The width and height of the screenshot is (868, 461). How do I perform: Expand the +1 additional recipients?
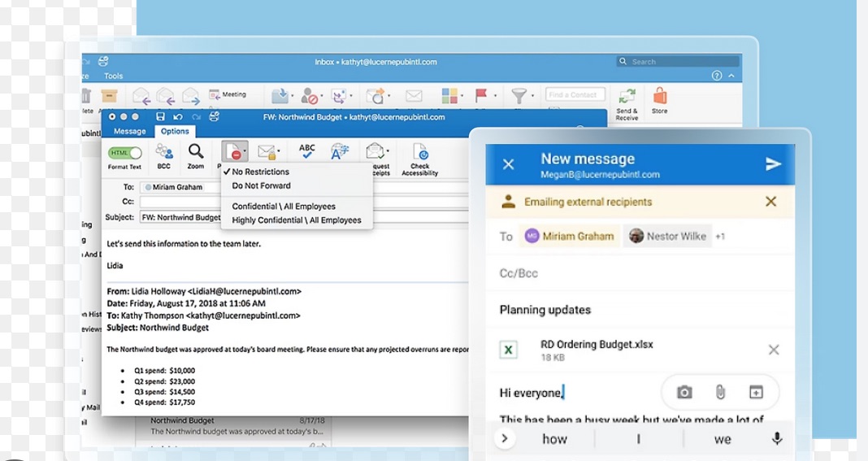(x=720, y=237)
